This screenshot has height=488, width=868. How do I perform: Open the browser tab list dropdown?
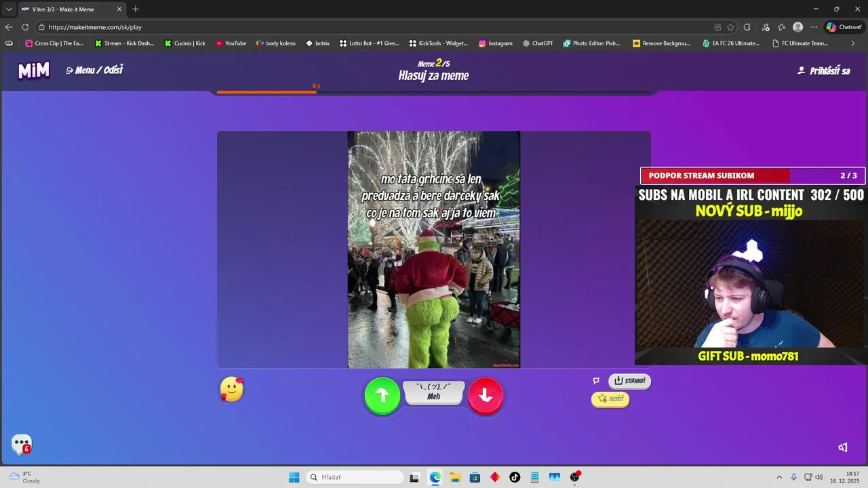[9, 9]
